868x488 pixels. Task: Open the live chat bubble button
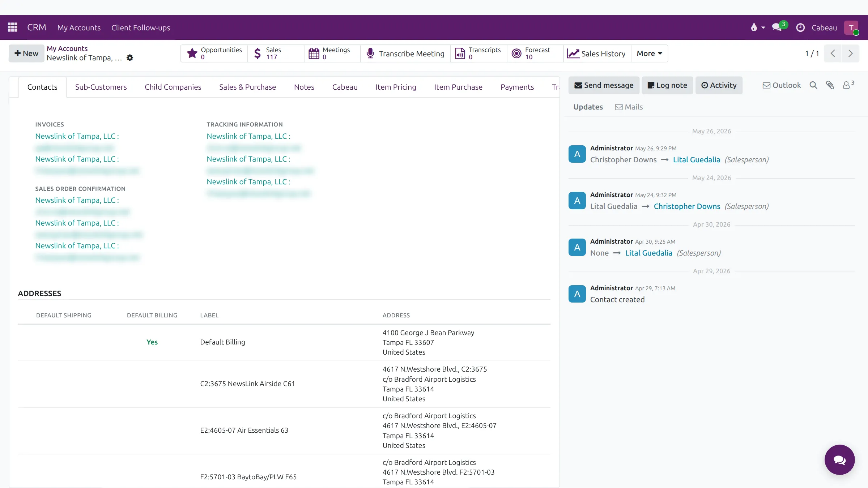tap(839, 460)
